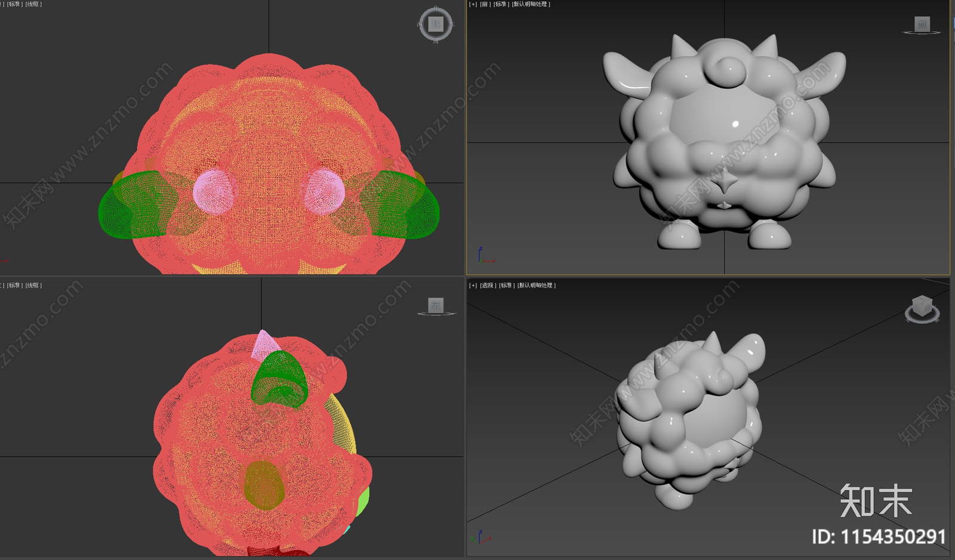Click the ViewCube in the left wireframe viewport
This screenshot has height=560, width=955.
[436, 305]
